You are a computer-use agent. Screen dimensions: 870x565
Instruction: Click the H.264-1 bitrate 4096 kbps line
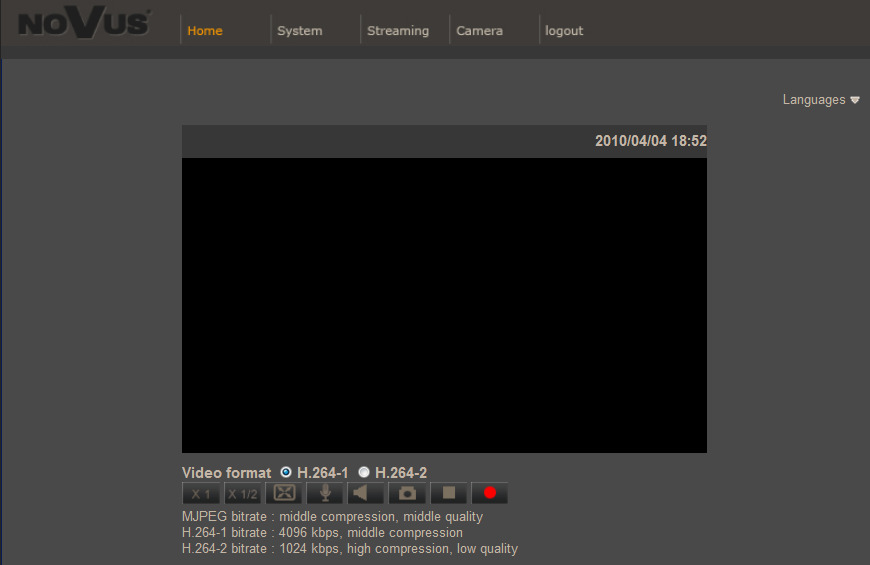(322, 533)
